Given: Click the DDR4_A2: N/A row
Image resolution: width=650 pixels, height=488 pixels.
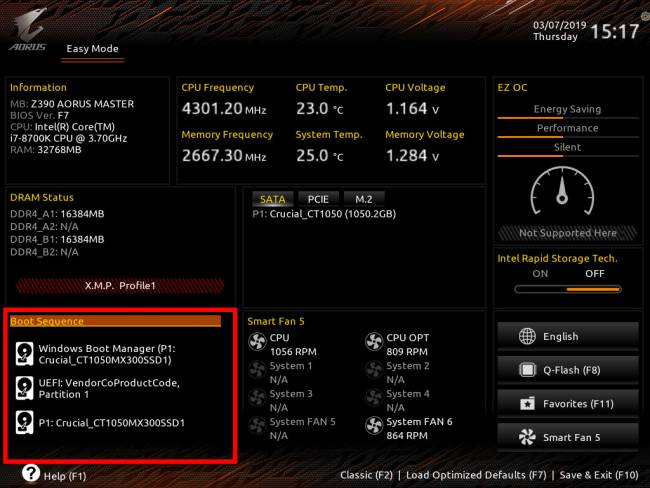Looking at the screenshot, I should pyautogui.click(x=44, y=227).
